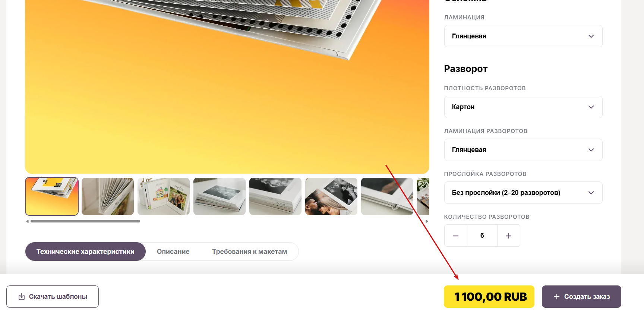Click the plus icon to increase spreads
The image size is (644, 316).
[509, 236]
